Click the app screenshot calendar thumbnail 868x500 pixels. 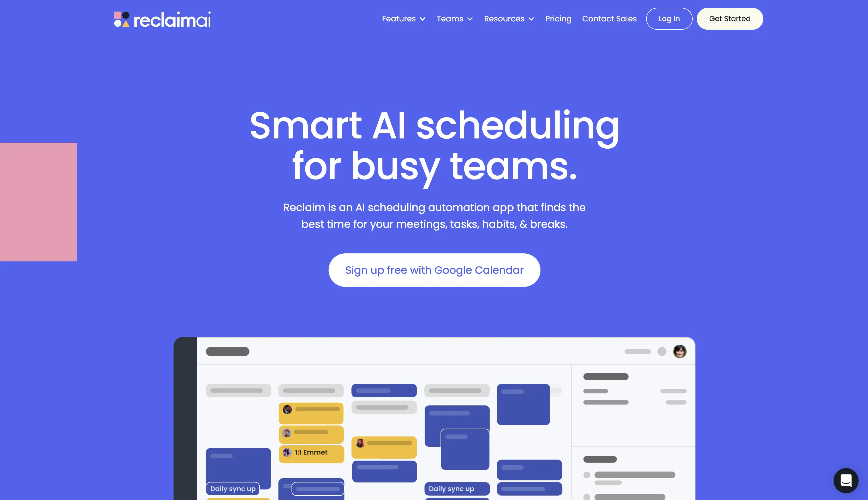pos(434,418)
